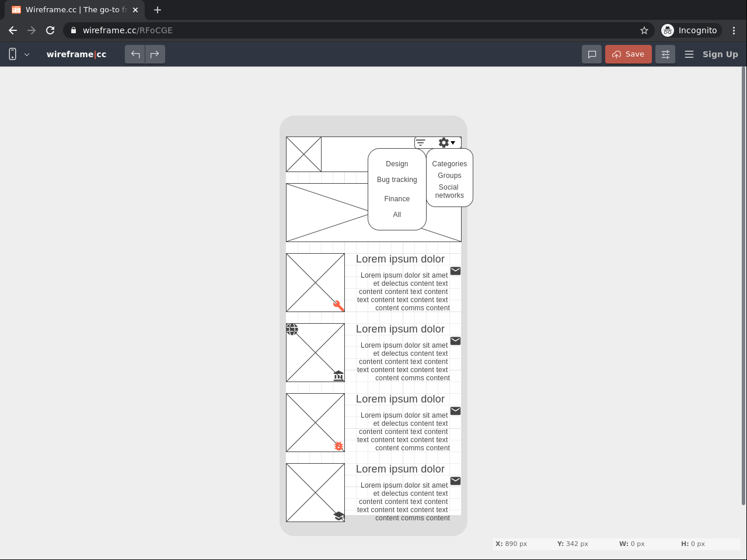Click the gear icon in the wireframe
747x560 pixels.
coord(444,142)
